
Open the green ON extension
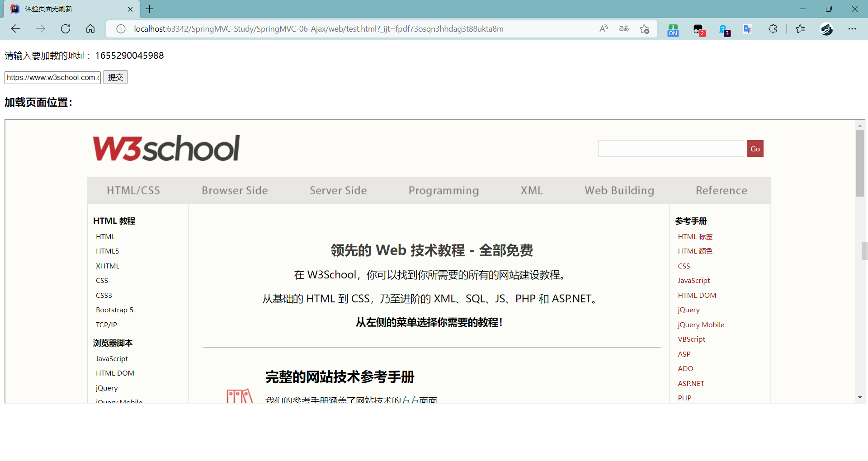click(x=673, y=30)
